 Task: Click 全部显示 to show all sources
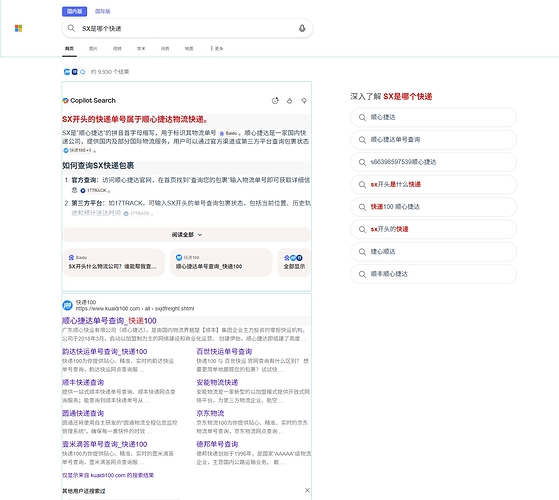pyautogui.click(x=294, y=262)
